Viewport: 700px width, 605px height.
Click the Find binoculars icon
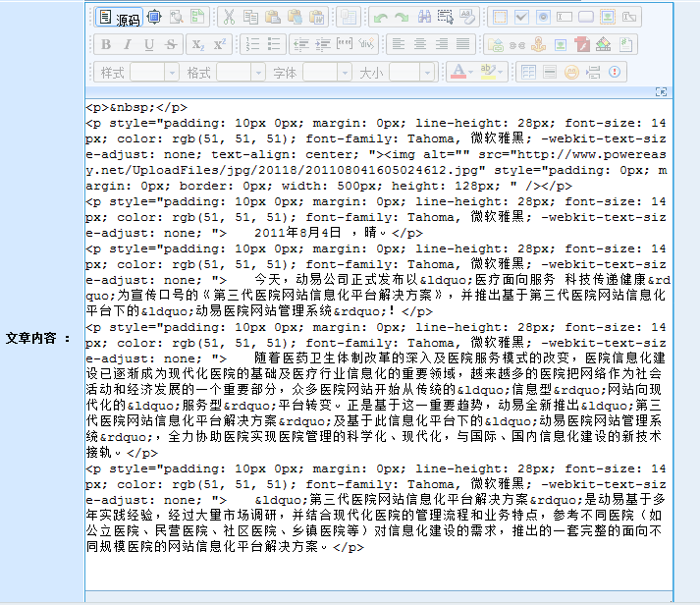pyautogui.click(x=424, y=18)
